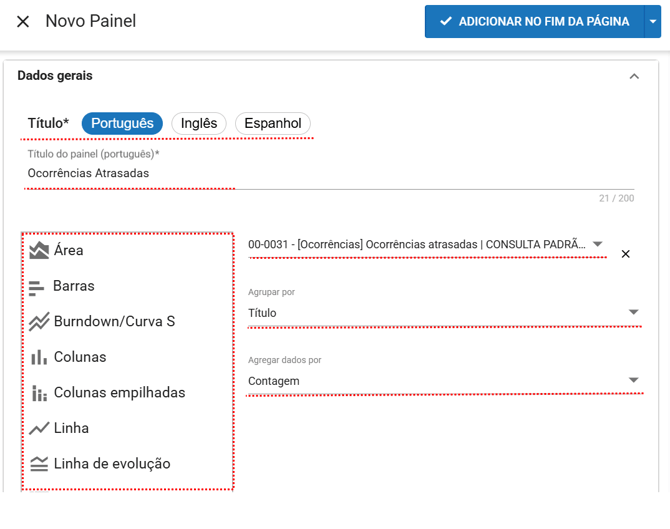Choose Colunas empilhadas chart icon
The height and width of the screenshot is (529, 670).
(x=39, y=393)
